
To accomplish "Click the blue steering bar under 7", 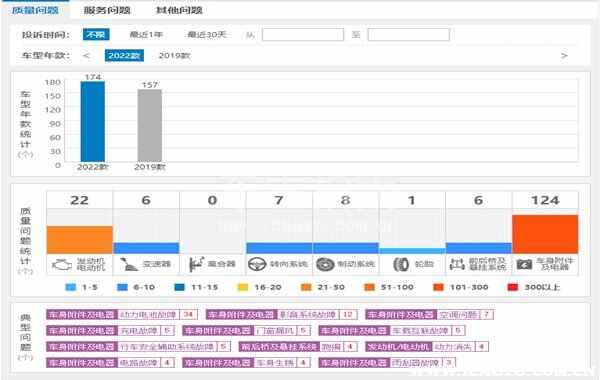I will coord(279,248).
